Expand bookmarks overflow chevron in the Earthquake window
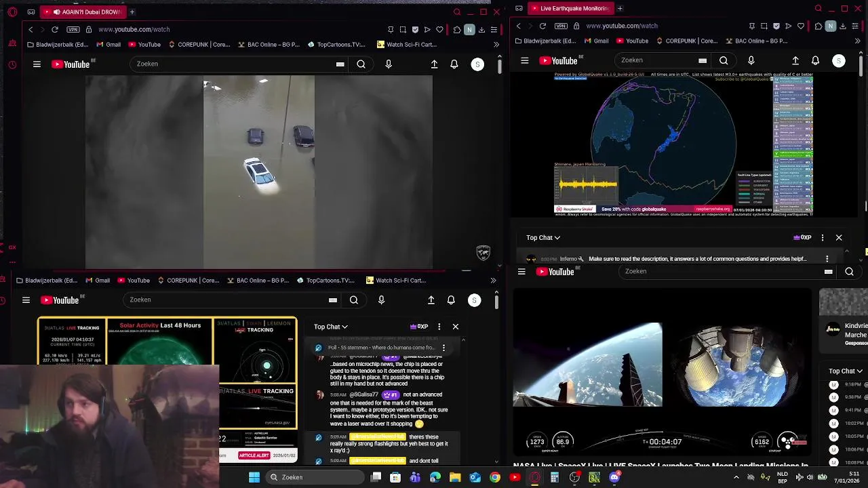The height and width of the screenshot is (488, 868). pos(857,41)
